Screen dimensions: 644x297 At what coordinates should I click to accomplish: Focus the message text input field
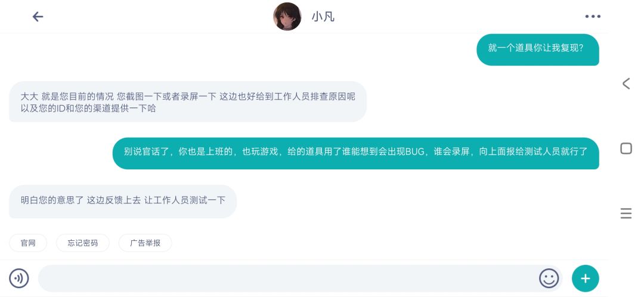(x=286, y=278)
